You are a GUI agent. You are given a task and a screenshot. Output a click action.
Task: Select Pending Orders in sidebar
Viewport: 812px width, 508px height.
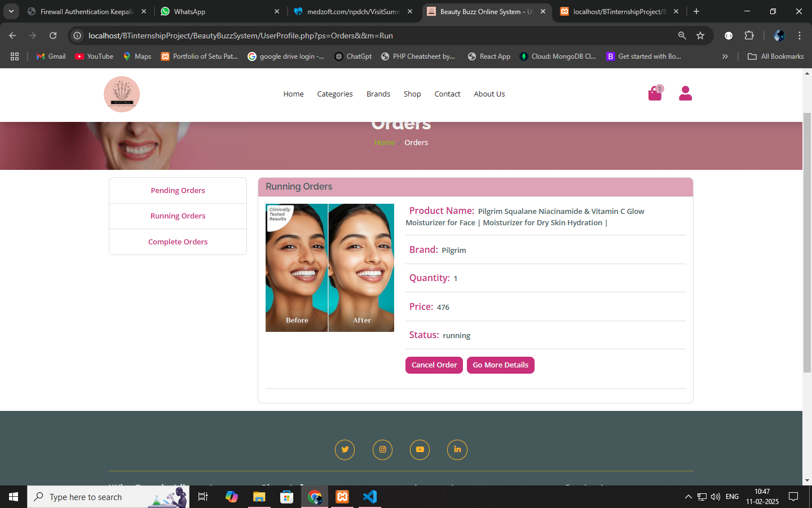[178, 191]
